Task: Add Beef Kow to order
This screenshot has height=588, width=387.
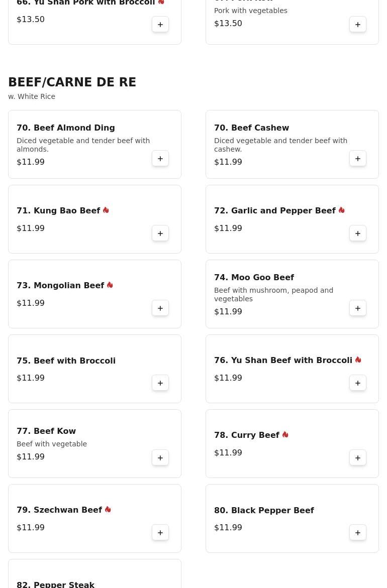Action: click(x=160, y=457)
